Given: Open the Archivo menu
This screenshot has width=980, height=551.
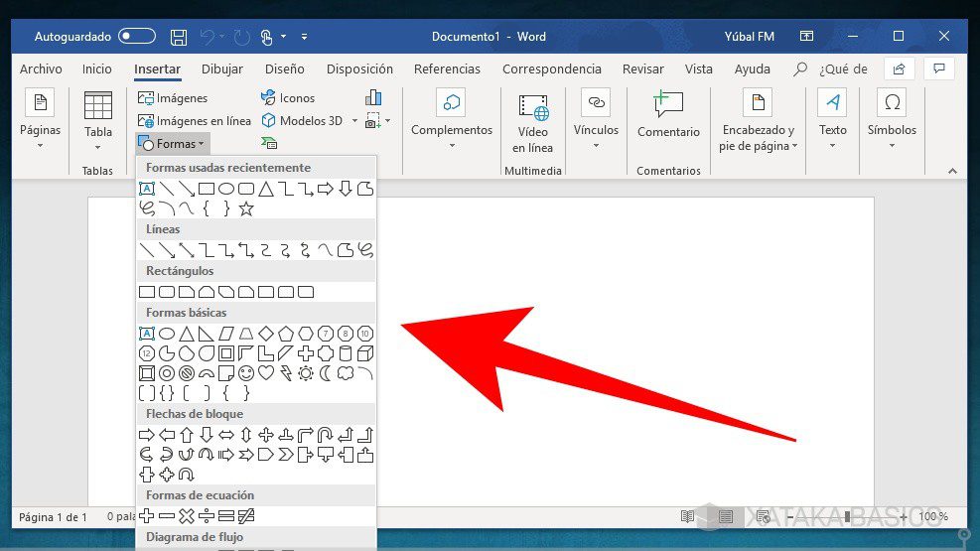Looking at the screenshot, I should pyautogui.click(x=41, y=69).
